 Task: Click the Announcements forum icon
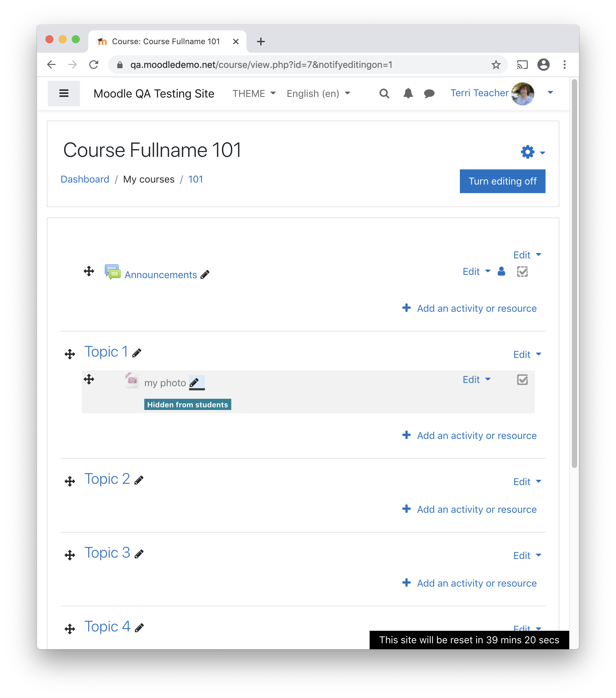112,272
